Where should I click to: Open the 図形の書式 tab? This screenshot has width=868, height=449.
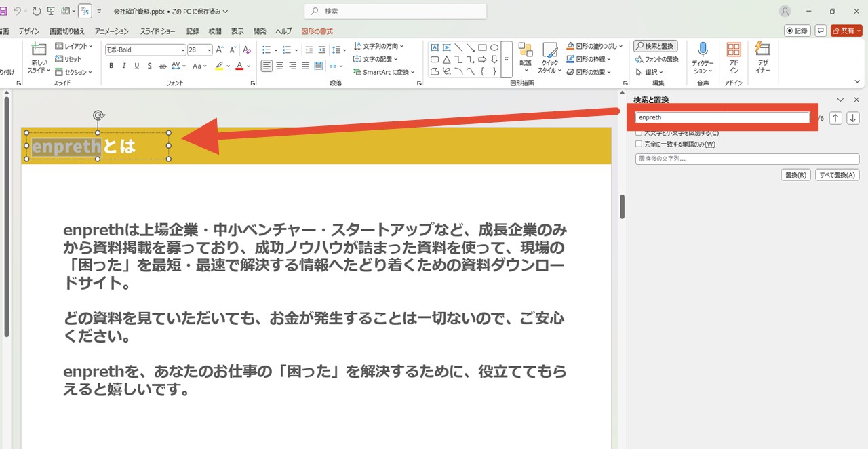click(317, 31)
